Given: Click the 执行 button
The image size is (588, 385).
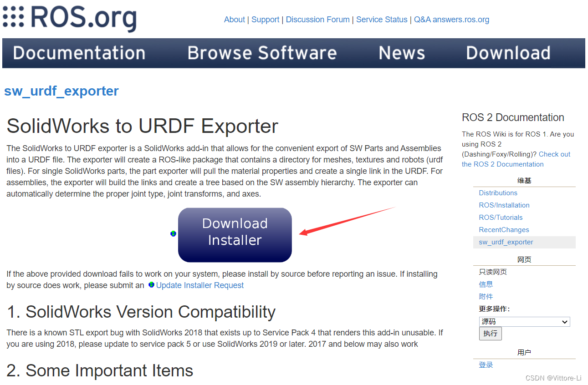Looking at the screenshot, I should pyautogui.click(x=491, y=334).
